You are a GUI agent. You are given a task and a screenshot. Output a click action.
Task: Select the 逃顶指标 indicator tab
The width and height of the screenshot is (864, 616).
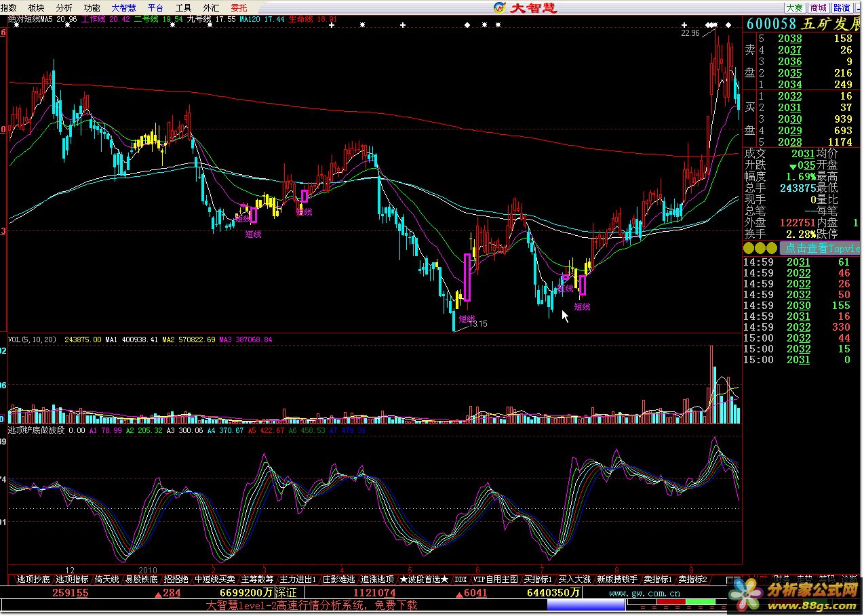click(72, 579)
